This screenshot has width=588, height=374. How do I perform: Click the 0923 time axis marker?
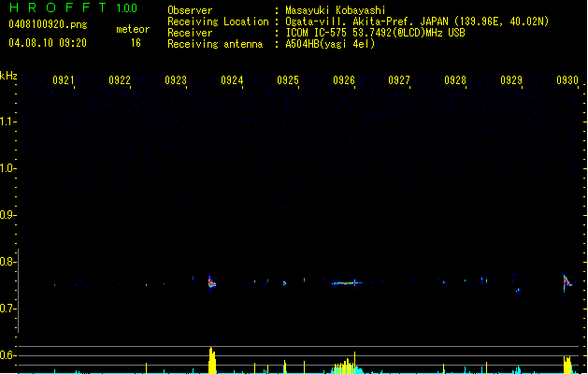point(176,80)
